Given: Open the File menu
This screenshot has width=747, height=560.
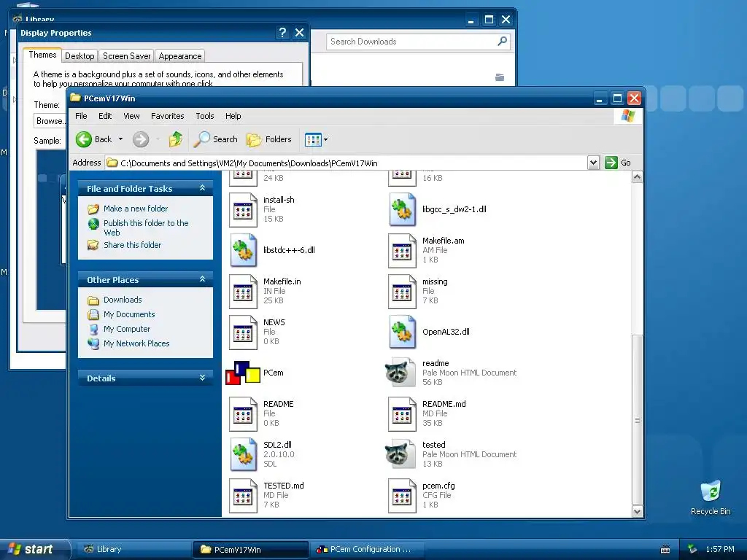Looking at the screenshot, I should click(81, 116).
